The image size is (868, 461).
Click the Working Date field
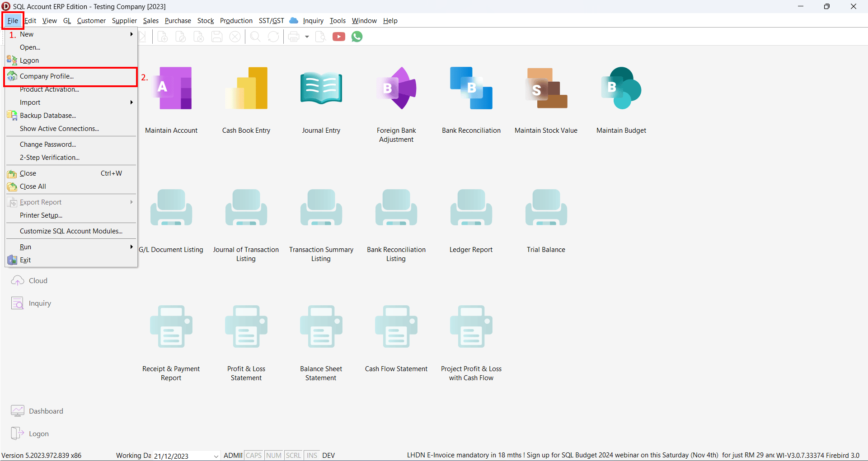[181, 456]
